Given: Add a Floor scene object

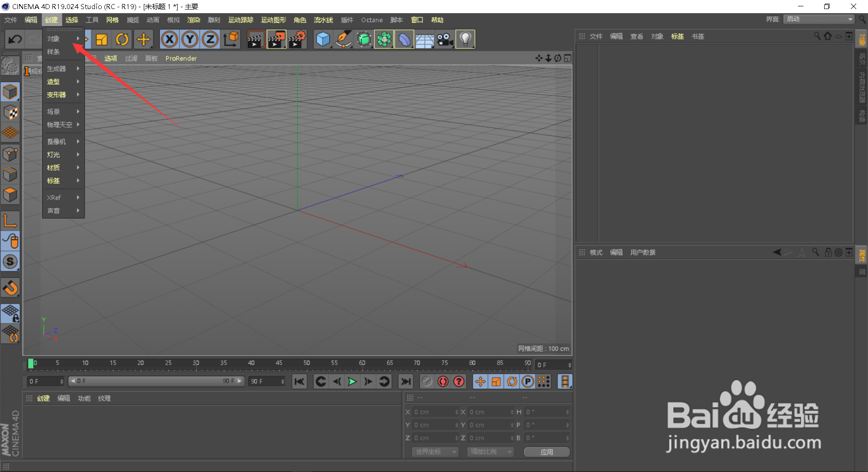Looking at the screenshot, I should point(425,39).
